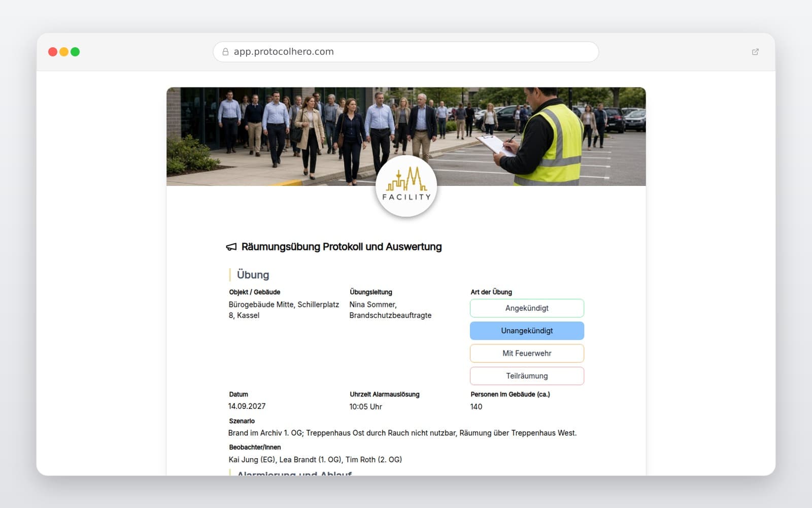
Task: Click the persons count 140
Action: point(476,407)
